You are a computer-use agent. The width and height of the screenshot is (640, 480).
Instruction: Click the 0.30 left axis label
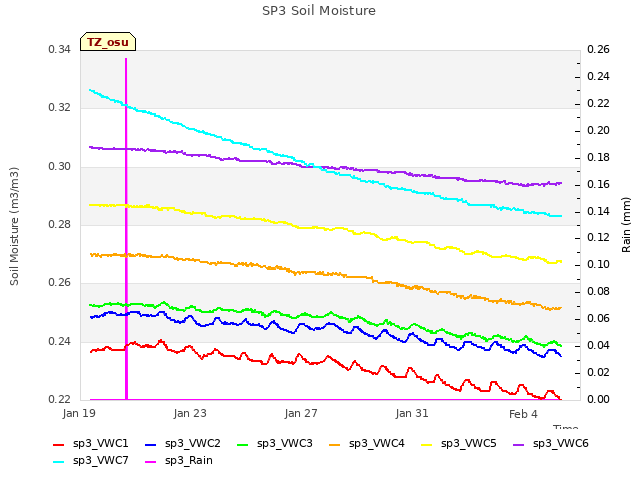click(x=60, y=167)
